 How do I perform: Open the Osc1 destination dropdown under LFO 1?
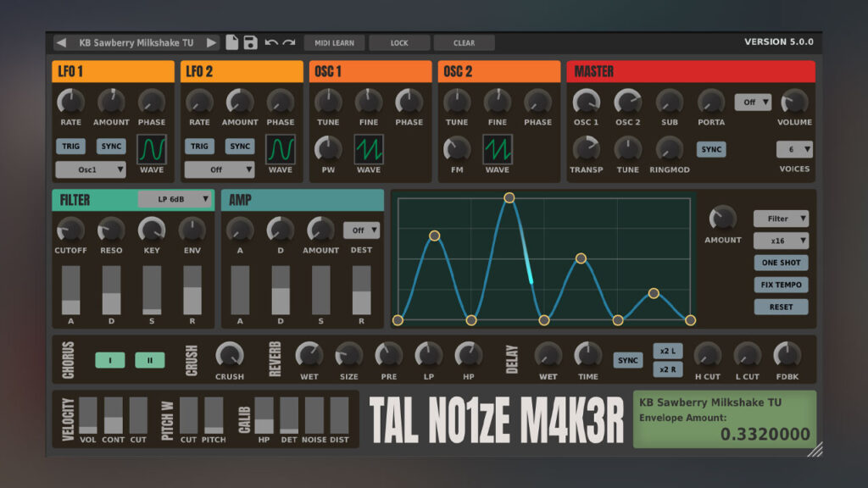(x=91, y=169)
